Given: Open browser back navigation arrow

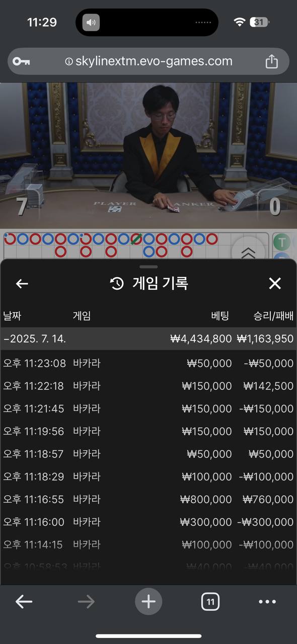Looking at the screenshot, I should 24,601.
